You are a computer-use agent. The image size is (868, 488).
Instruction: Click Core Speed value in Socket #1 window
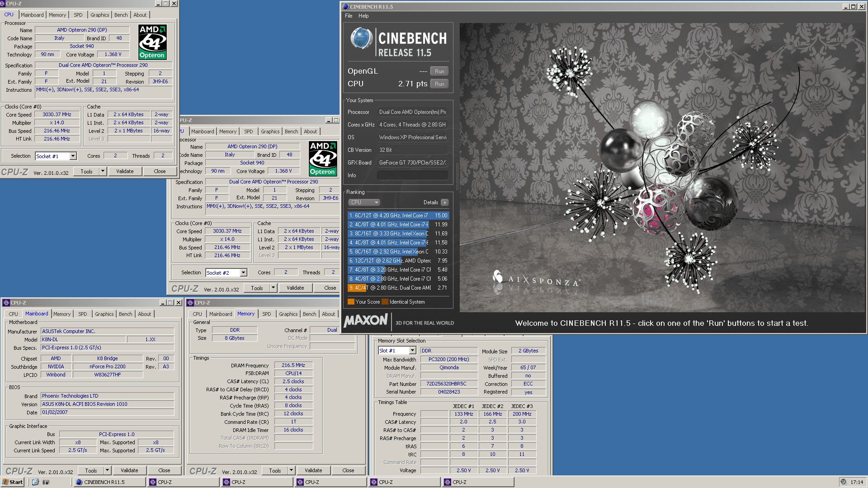pos(57,115)
